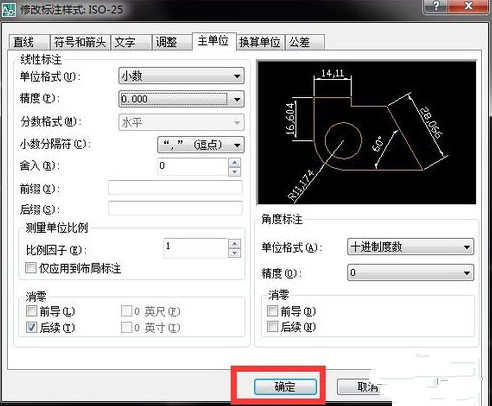
Task: Increase 比例因子 with up arrow
Action: point(235,244)
